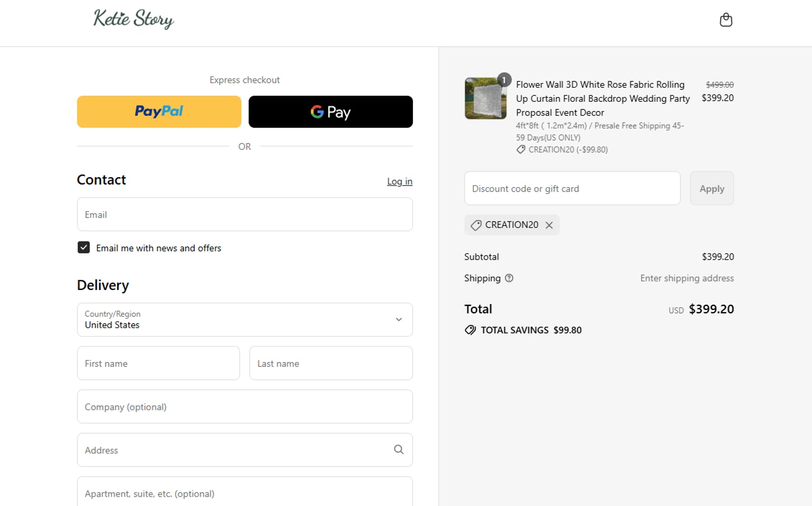The height and width of the screenshot is (506, 812).
Task: Click the product title text Flower Wall 3D
Action: pyautogui.click(x=603, y=98)
